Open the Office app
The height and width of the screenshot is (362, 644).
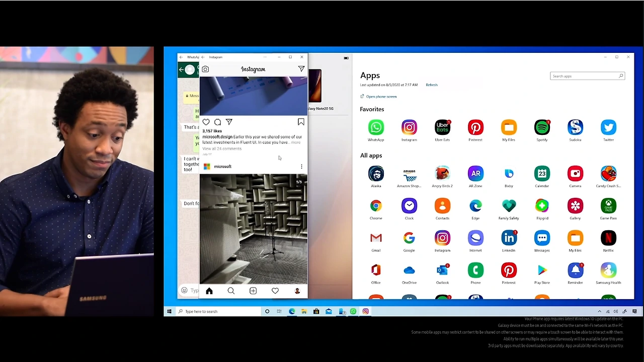point(376,270)
